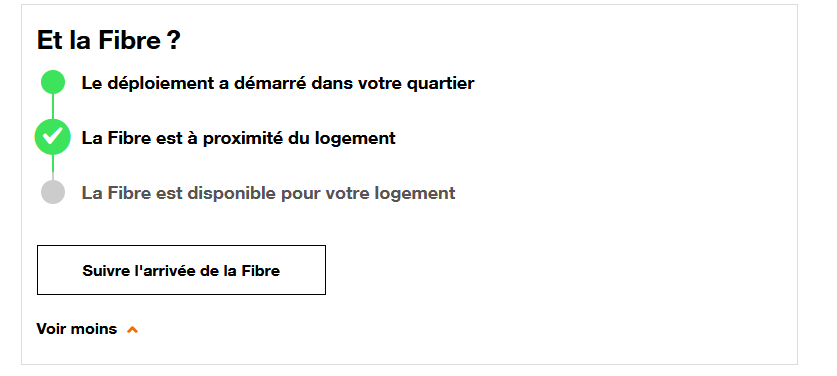The image size is (837, 376).
Task: Click the word "disponible" in the third step
Action: [232, 193]
